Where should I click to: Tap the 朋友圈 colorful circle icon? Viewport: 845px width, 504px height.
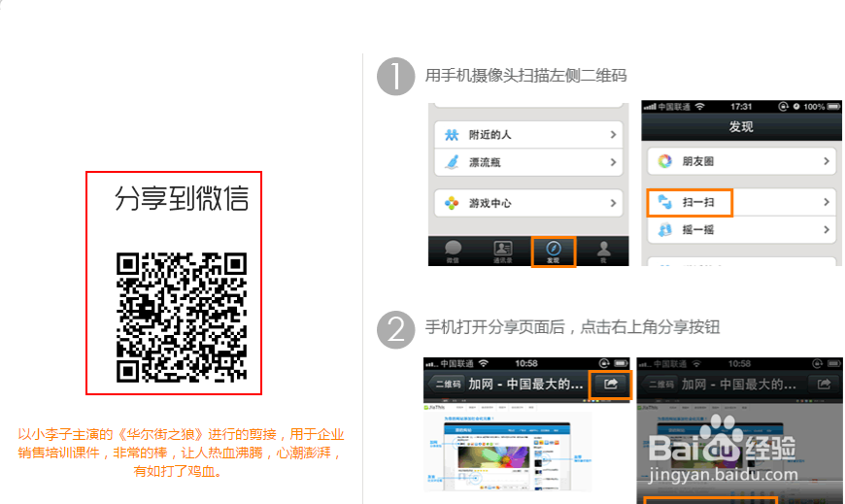(665, 161)
